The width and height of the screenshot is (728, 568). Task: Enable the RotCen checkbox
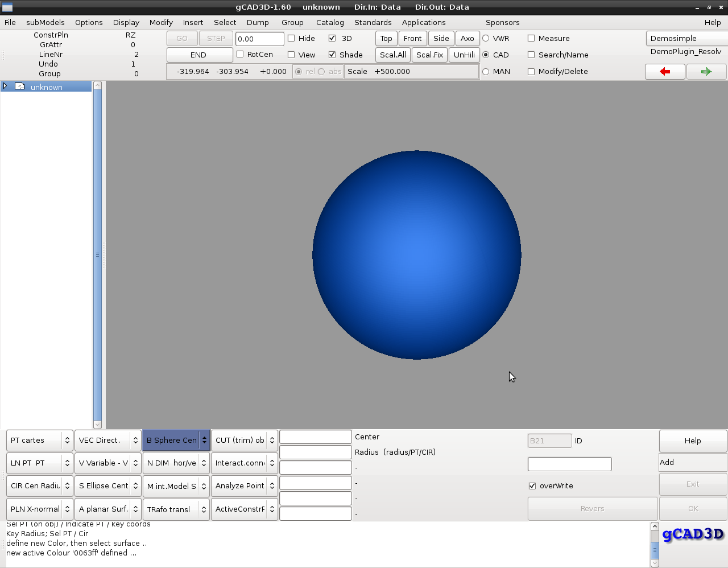[x=240, y=54]
